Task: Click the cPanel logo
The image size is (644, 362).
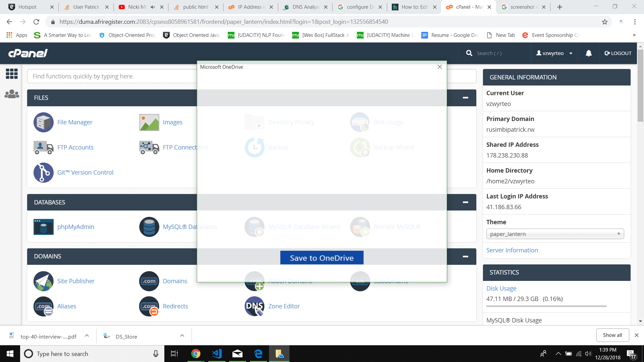Action: (x=28, y=53)
